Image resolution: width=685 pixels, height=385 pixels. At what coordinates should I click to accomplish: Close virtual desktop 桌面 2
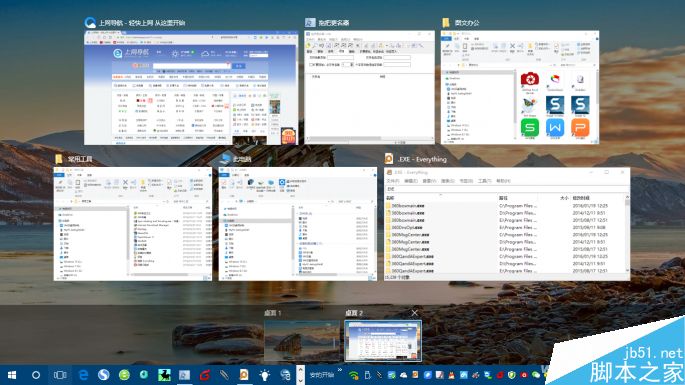pyautogui.click(x=415, y=313)
